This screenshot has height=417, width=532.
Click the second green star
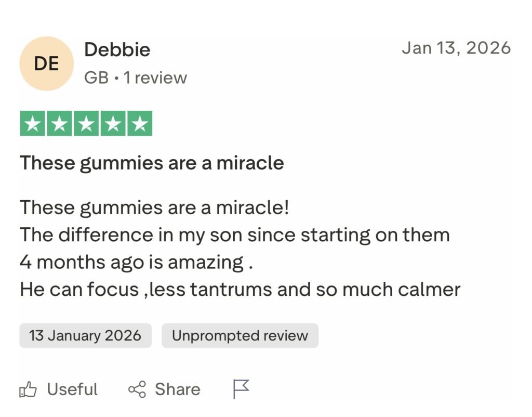point(60,124)
